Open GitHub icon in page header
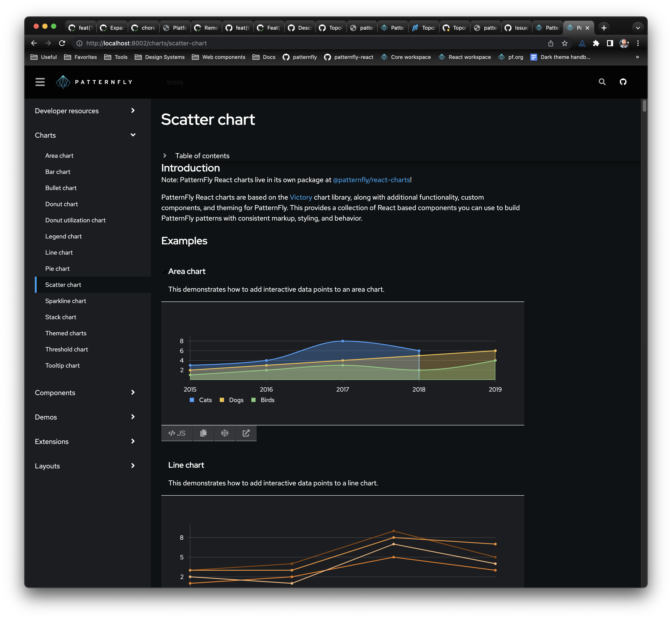672x620 pixels. click(623, 82)
